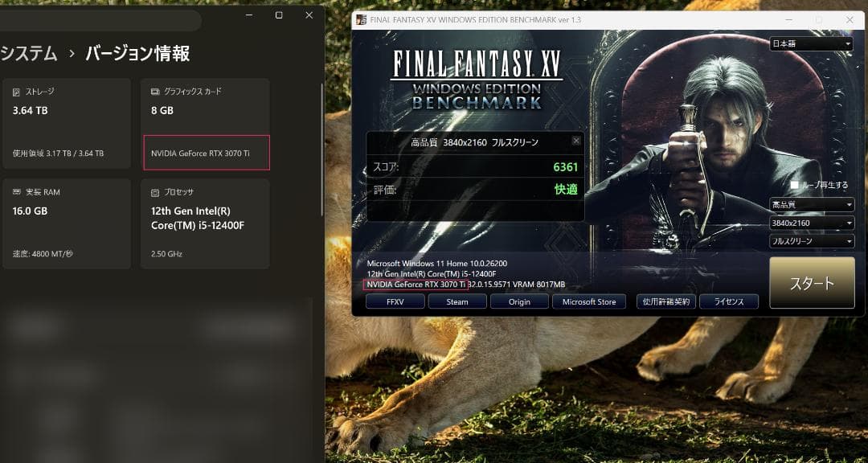The height and width of the screenshot is (463, 868).
Task: Select the 8 GB graphics memory value
Action: click(x=162, y=110)
